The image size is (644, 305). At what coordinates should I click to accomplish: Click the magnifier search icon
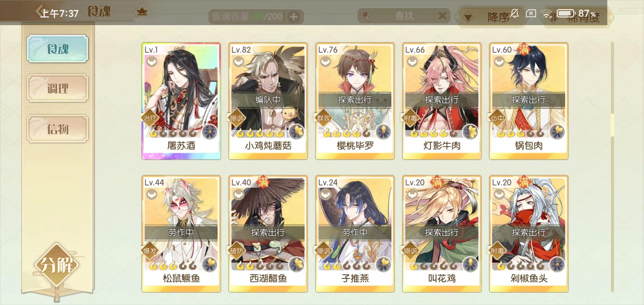365,16
